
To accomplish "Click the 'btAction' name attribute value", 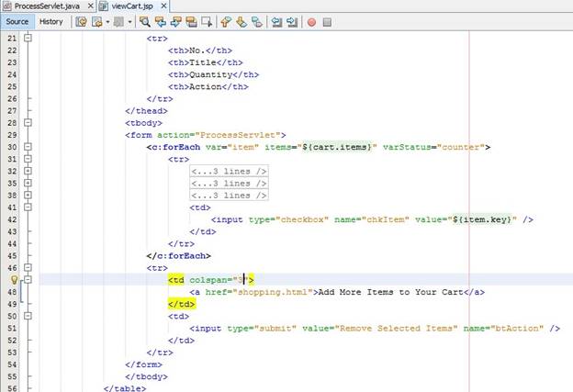I will (517, 328).
